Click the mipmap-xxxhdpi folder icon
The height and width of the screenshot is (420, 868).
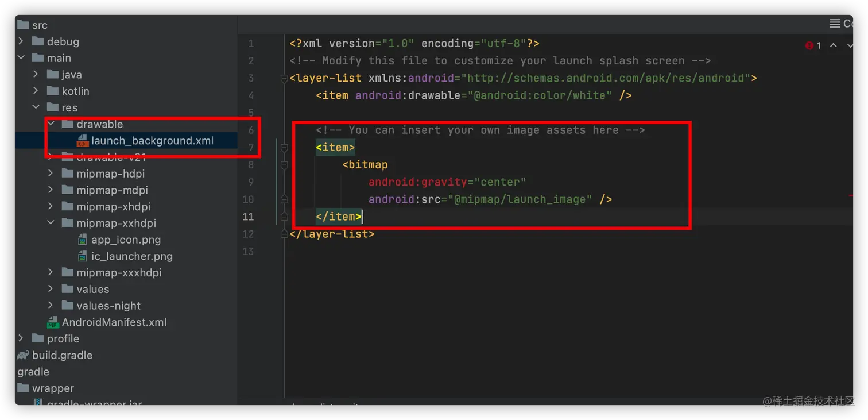[x=68, y=272]
